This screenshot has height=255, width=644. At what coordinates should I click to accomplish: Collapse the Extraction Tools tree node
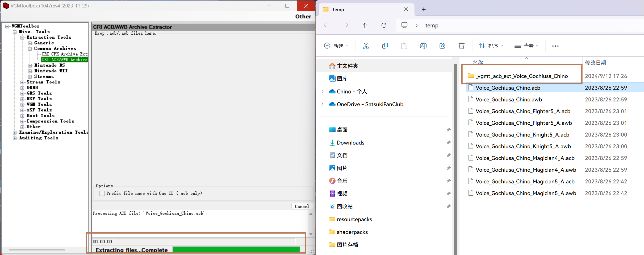(x=22, y=37)
